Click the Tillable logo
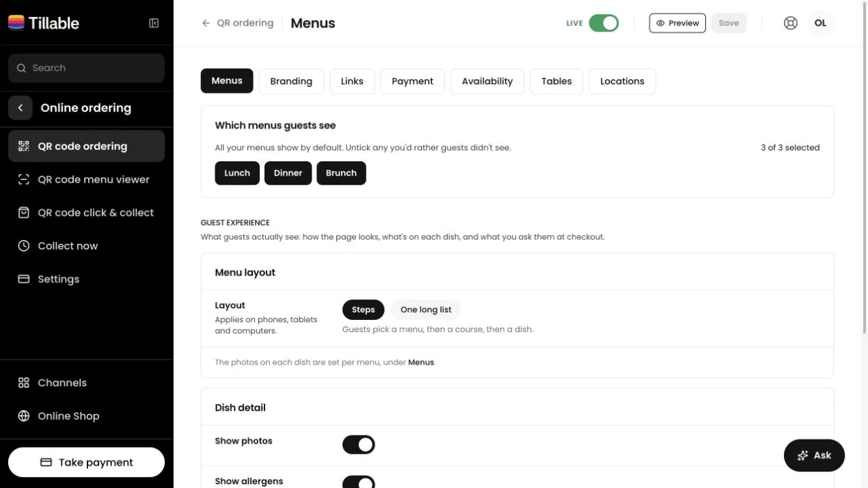Image resolution: width=868 pixels, height=488 pixels. click(44, 23)
